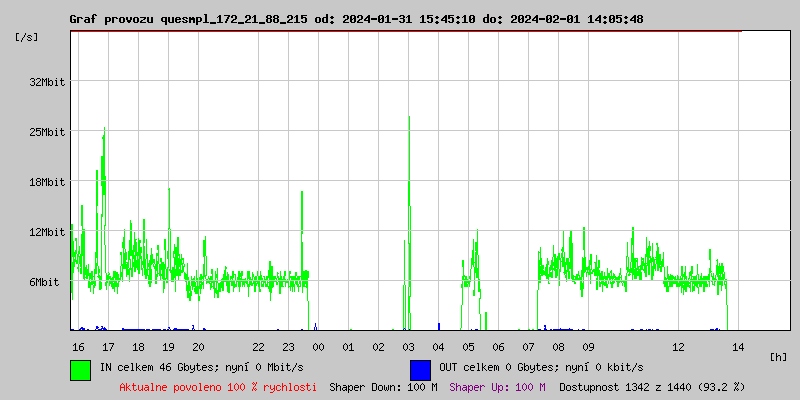Screen dimensions: 800x400
Task: Click the graph title 'Graf provozu quesmpl_172_21_88_215'
Action: (189, 20)
